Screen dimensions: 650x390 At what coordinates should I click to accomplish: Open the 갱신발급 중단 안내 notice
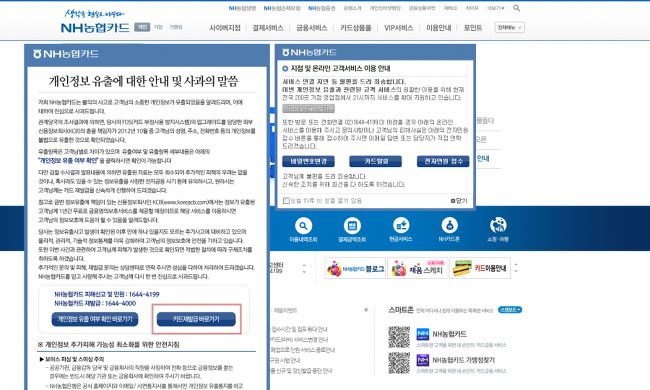tap(301, 371)
